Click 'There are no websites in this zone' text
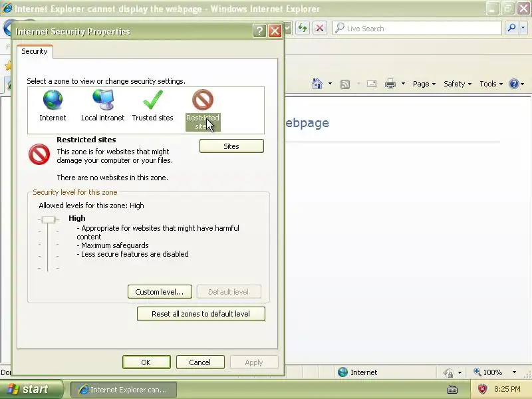Screen dimensions: 532x399 click(112, 178)
